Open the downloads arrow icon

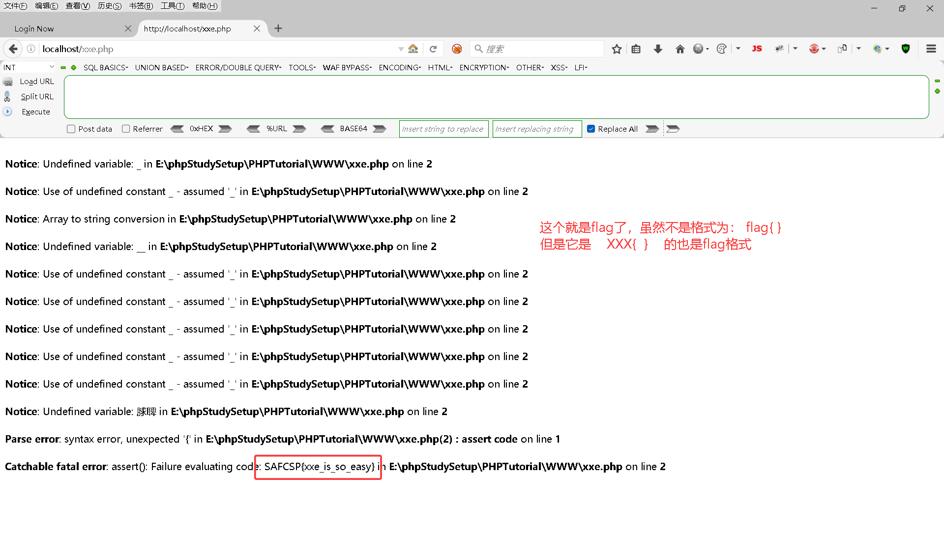tap(658, 49)
